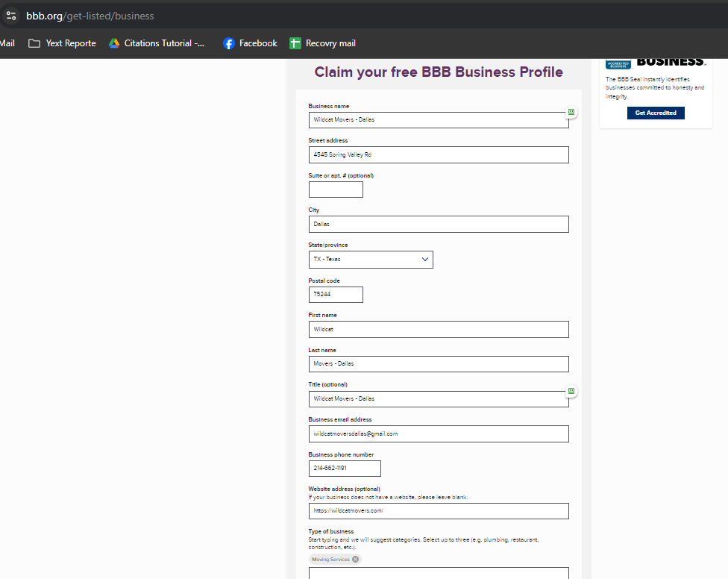Focus the Postal code input field
This screenshot has width=728, height=579.
click(336, 295)
